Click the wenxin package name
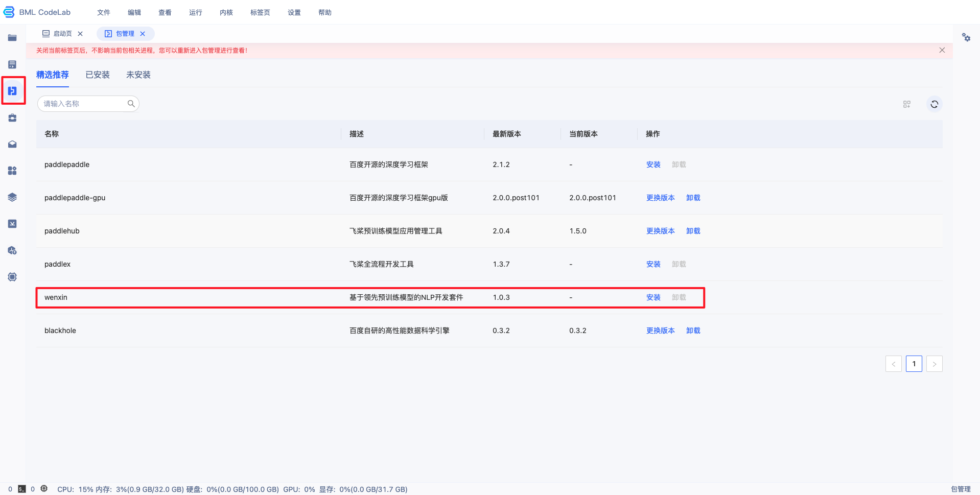980x495 pixels. point(56,297)
